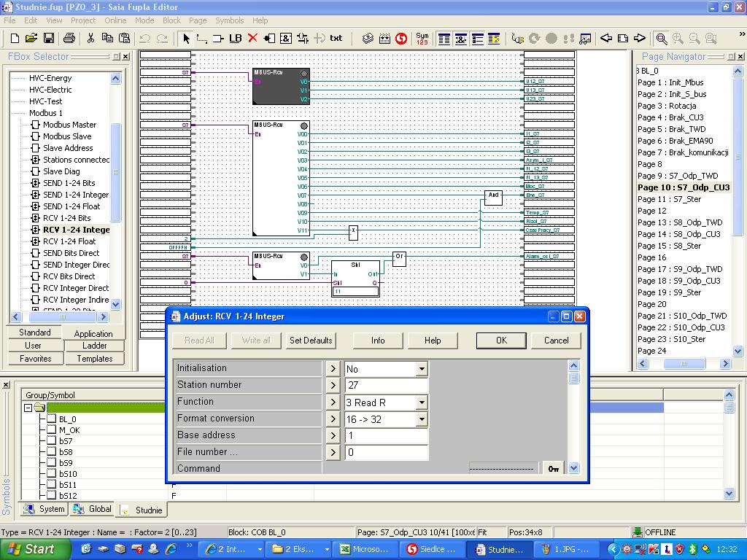Image resolution: width=747 pixels, height=560 pixels.
Task: Print using the printer toolbar icon
Action: 69,38
